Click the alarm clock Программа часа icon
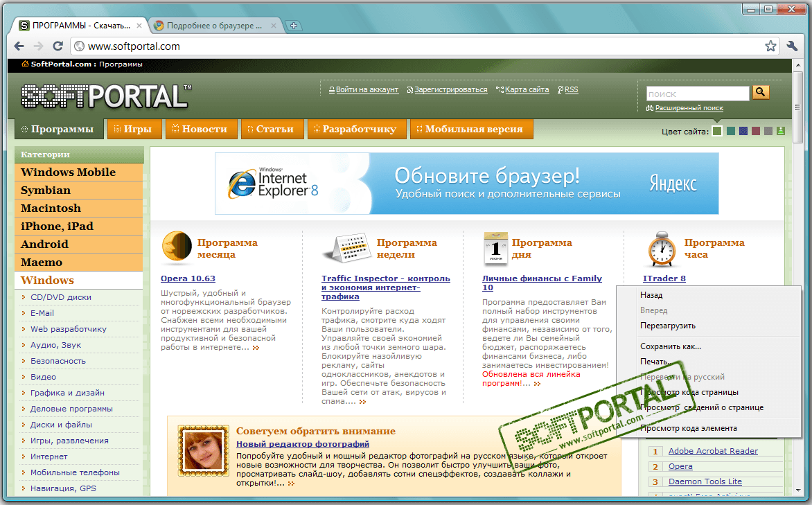 click(662, 249)
